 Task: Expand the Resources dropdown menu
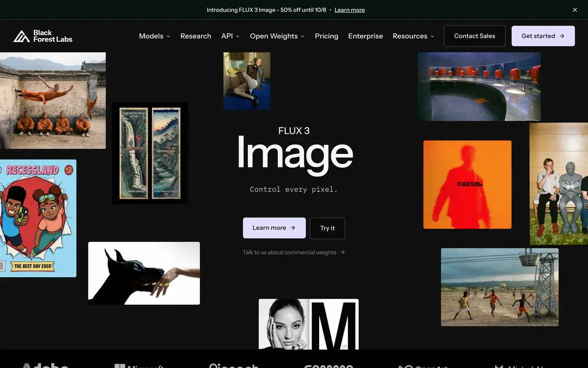(413, 36)
